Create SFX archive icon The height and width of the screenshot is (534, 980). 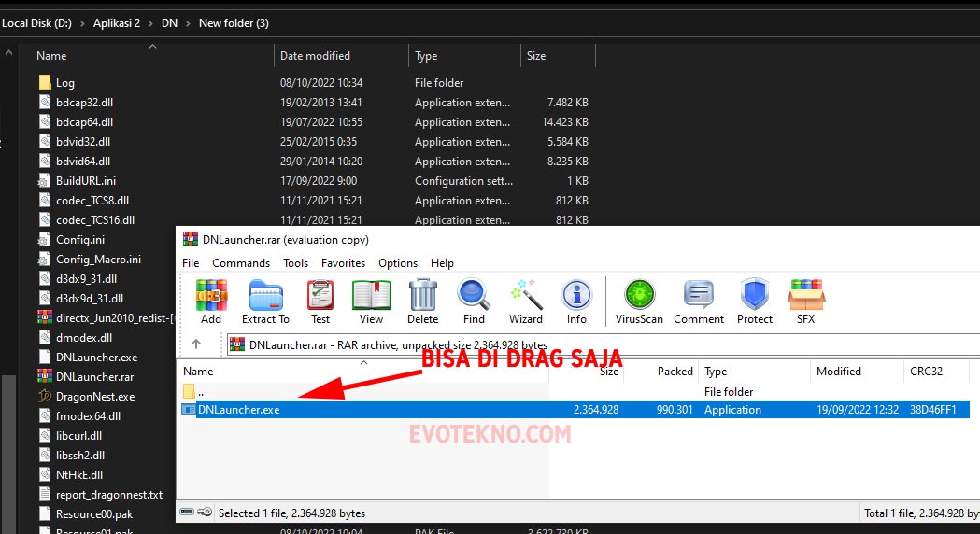[x=805, y=301]
